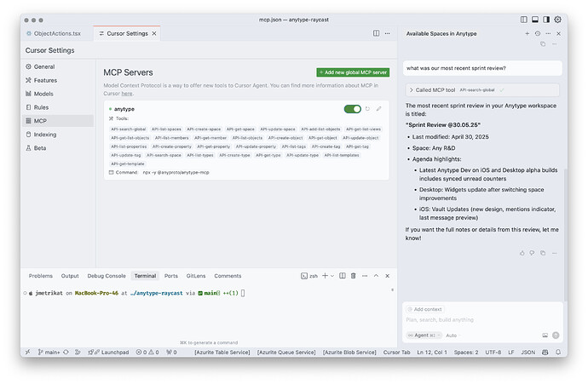
Task: Follow the 'here' documentation link
Action: click(x=127, y=94)
